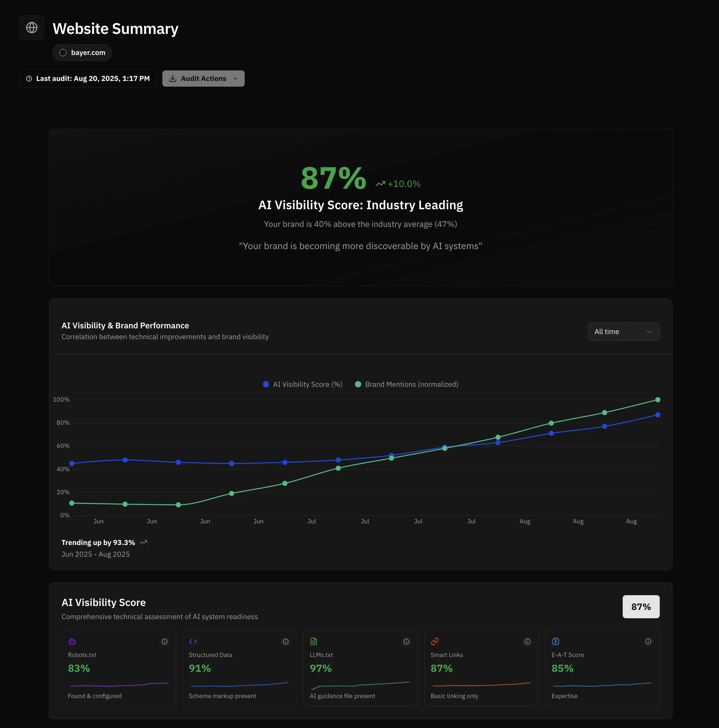Click the Trending up by 93.3% text
This screenshot has width=719, height=728.
(98, 542)
